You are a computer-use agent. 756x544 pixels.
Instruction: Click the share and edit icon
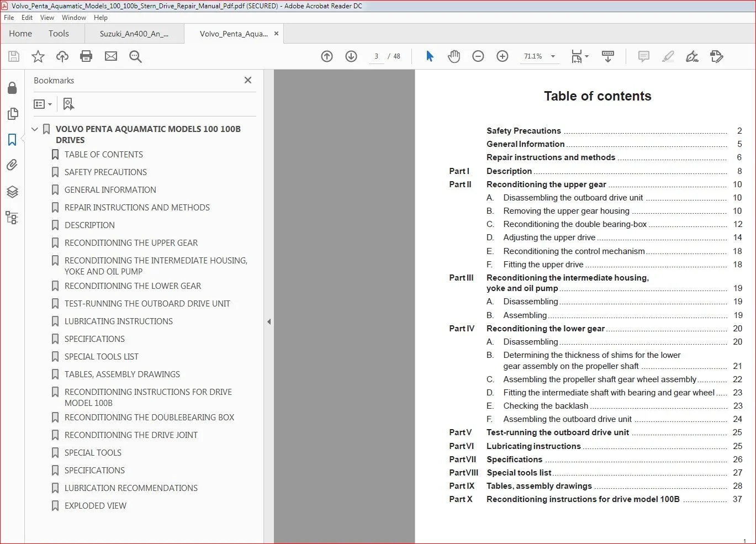click(717, 56)
